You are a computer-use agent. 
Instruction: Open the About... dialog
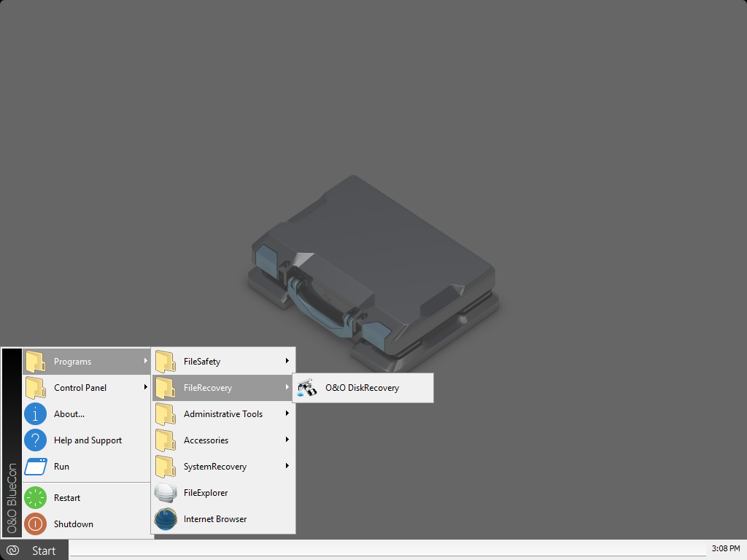pos(87,414)
